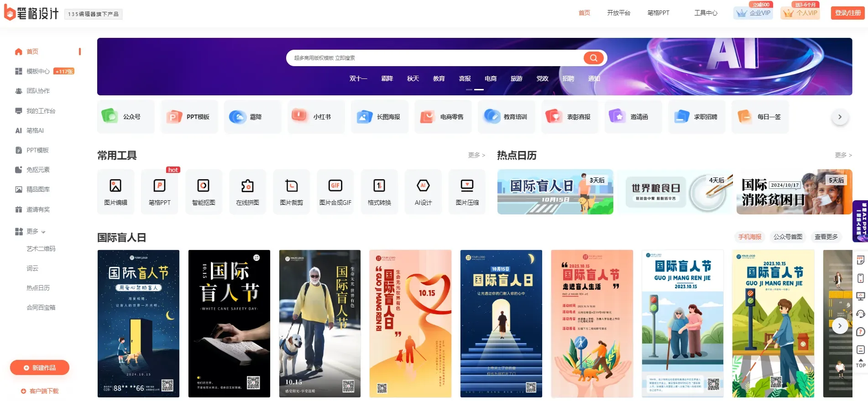
Task: Select the 图片裁剪 crop tool
Action: (x=291, y=192)
